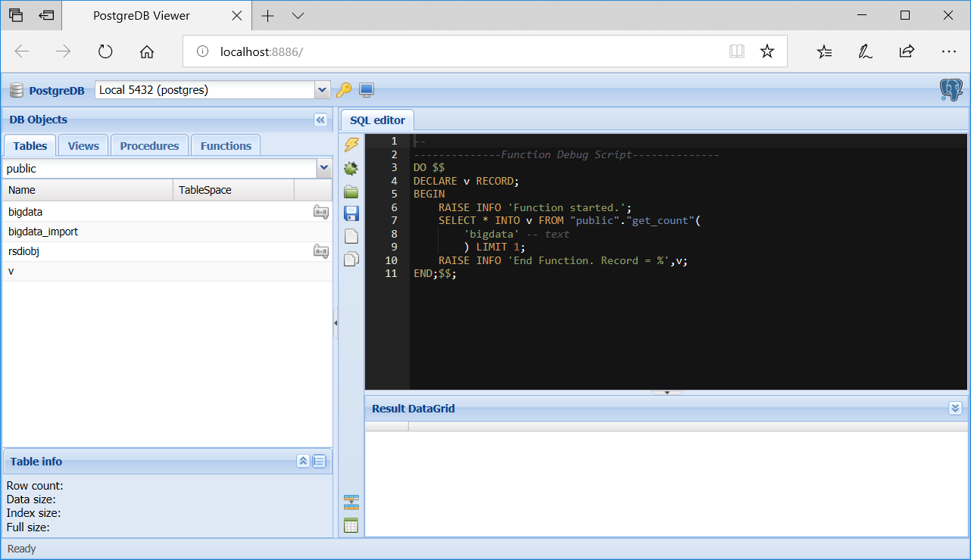Click the green table grid icon
The height and width of the screenshot is (560, 971).
(351, 526)
